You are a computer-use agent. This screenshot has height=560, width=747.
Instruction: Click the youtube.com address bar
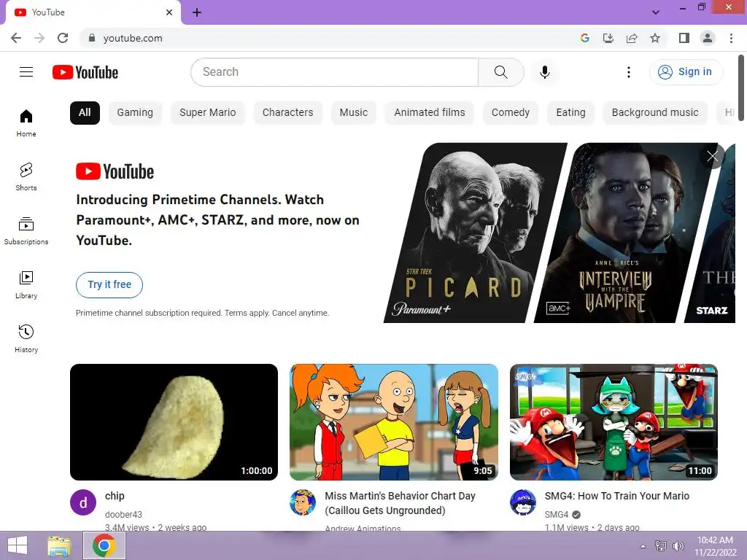point(329,38)
